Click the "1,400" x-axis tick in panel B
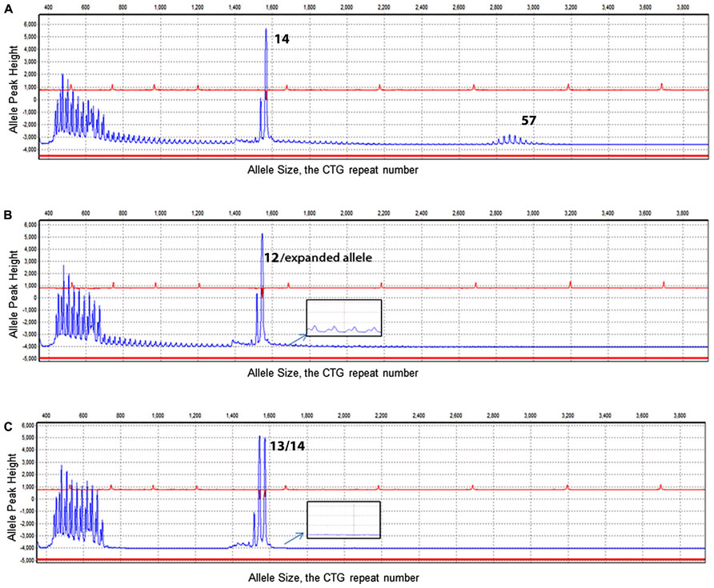 pyautogui.click(x=235, y=213)
